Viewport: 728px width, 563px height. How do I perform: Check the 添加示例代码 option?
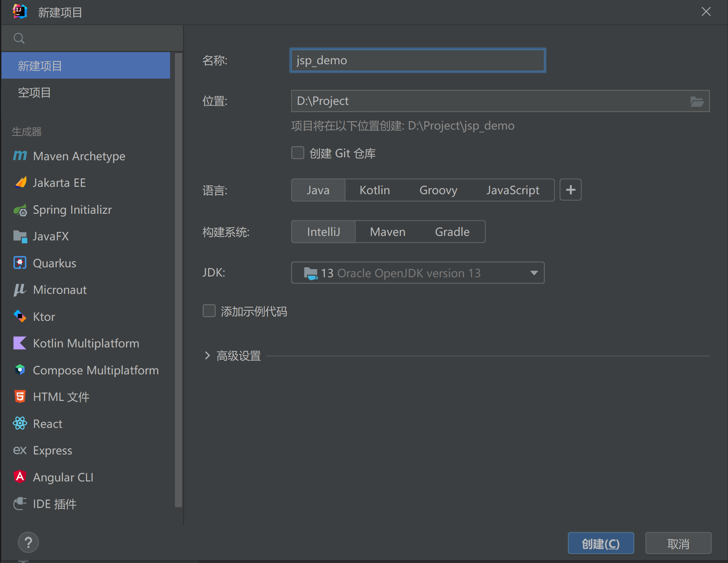[209, 311]
